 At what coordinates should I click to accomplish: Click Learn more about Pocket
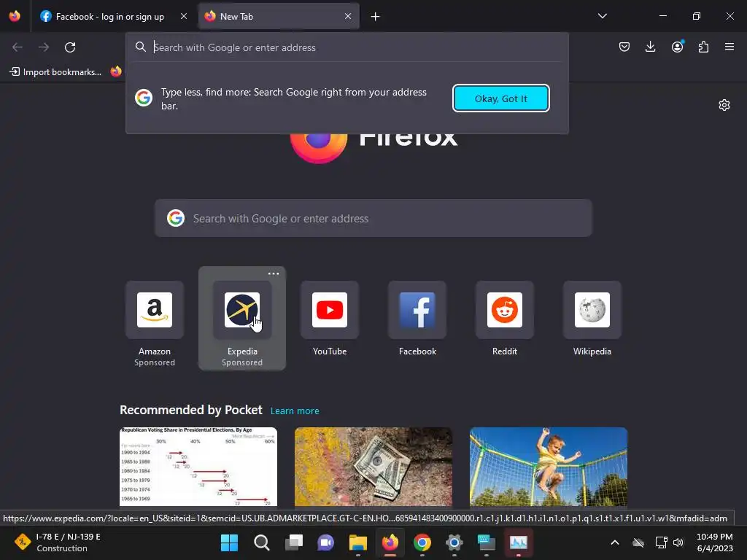tap(295, 411)
